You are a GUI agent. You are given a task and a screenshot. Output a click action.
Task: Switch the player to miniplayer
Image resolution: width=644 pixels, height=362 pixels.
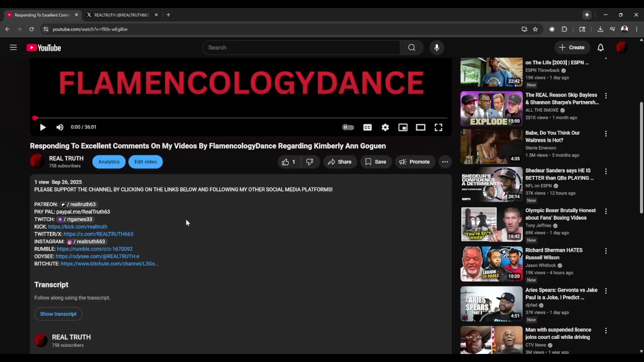tap(403, 127)
